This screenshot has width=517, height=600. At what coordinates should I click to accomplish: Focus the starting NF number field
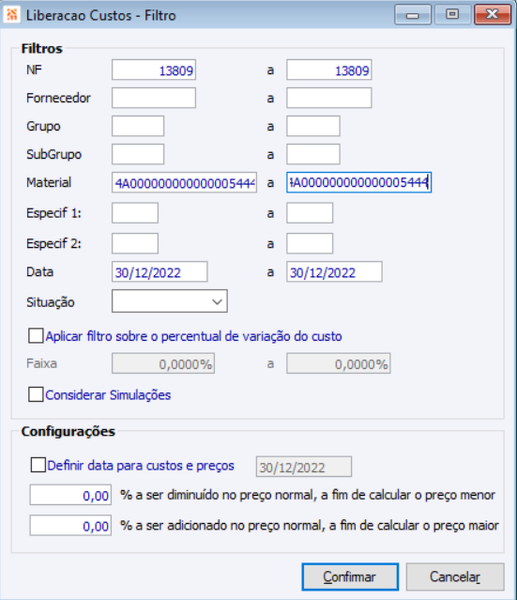click(154, 70)
